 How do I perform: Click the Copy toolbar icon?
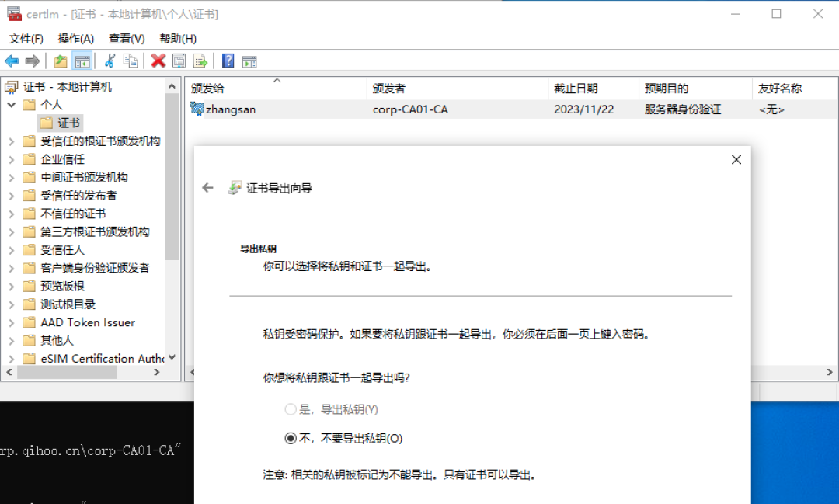coord(130,61)
